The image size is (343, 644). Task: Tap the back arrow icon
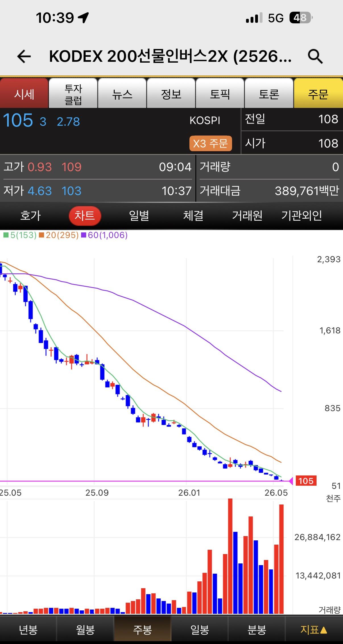(24, 56)
